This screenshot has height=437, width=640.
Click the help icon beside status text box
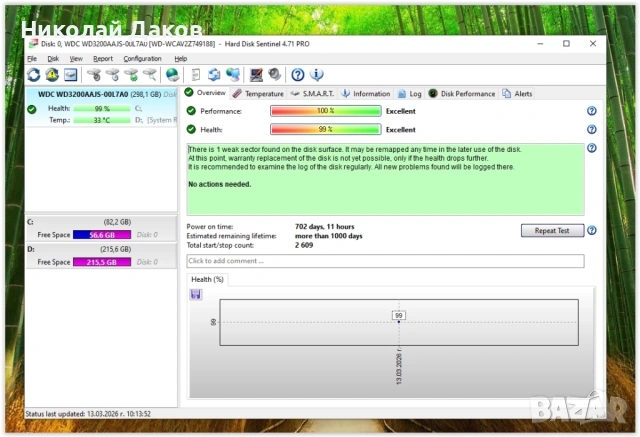point(591,149)
